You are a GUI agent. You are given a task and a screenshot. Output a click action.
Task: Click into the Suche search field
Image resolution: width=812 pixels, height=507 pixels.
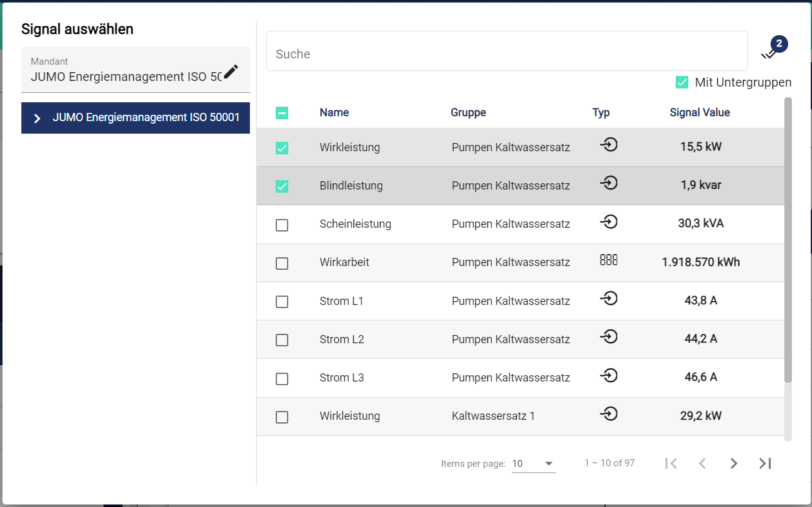[506, 54]
